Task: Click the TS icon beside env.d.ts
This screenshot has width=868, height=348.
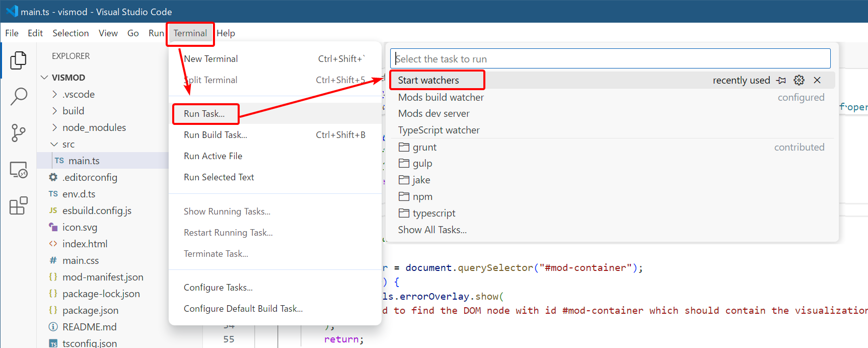Action: click(53, 194)
